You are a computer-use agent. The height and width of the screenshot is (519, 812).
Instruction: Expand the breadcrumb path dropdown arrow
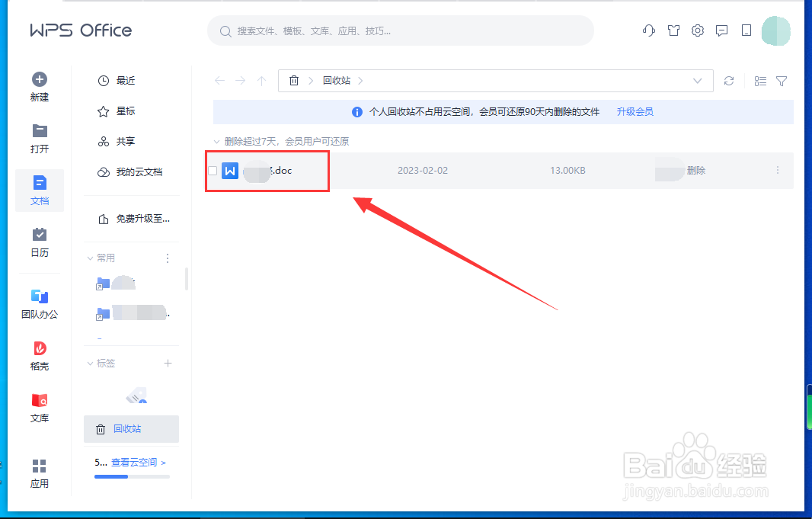tap(698, 80)
